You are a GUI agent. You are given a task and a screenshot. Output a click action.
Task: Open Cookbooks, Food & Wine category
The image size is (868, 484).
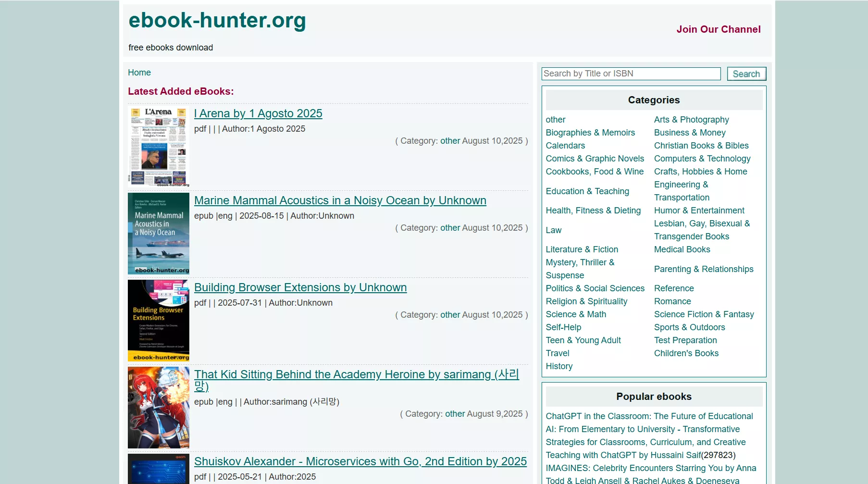coord(595,172)
